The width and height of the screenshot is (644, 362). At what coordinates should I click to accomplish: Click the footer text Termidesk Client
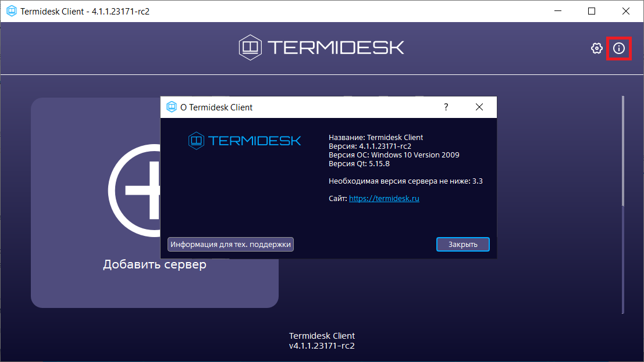[x=322, y=336]
